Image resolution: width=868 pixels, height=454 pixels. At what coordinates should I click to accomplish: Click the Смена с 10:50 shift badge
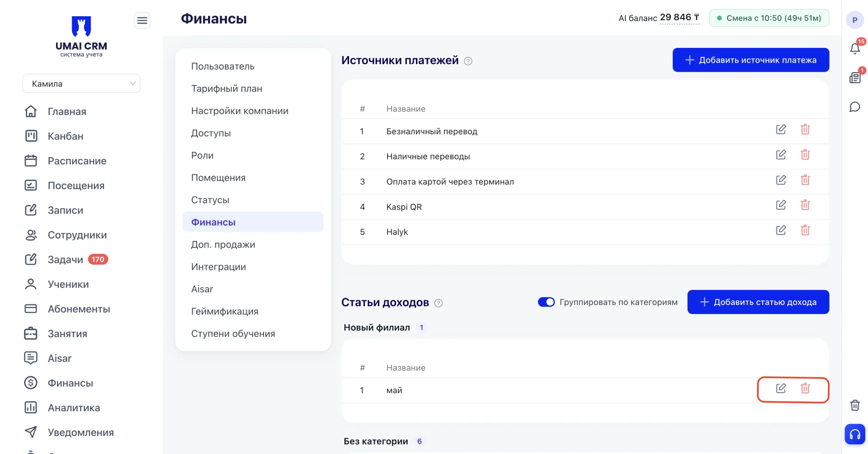point(769,18)
